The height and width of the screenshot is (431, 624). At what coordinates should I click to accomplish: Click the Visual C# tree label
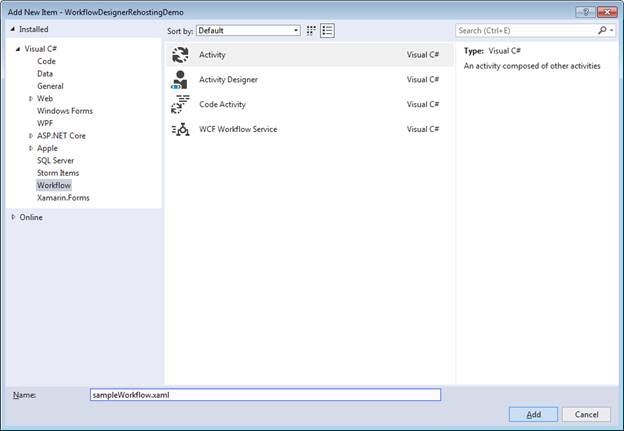pos(41,49)
